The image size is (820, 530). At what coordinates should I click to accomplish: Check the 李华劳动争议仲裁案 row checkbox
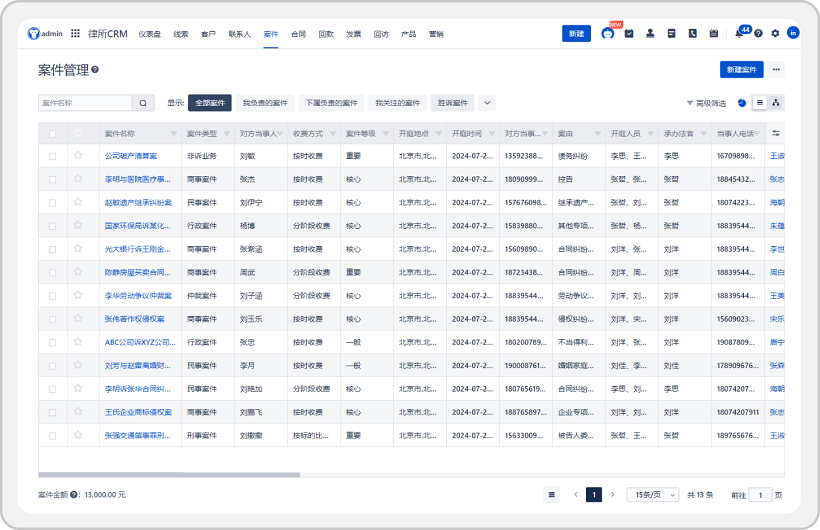52,296
